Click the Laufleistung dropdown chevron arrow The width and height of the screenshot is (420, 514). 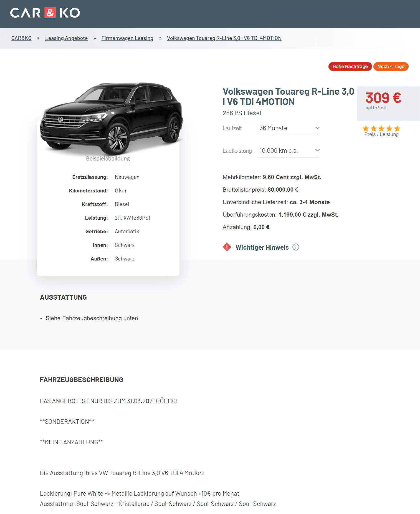(317, 150)
